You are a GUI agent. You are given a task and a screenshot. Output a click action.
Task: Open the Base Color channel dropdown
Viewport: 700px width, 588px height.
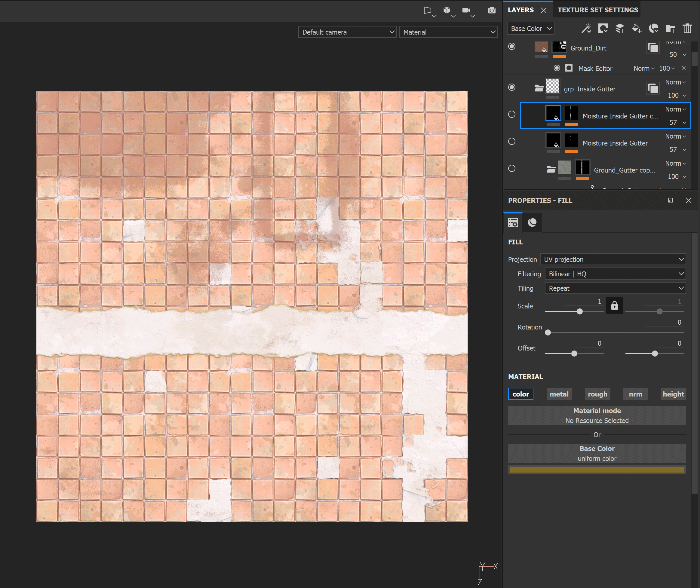pos(531,29)
